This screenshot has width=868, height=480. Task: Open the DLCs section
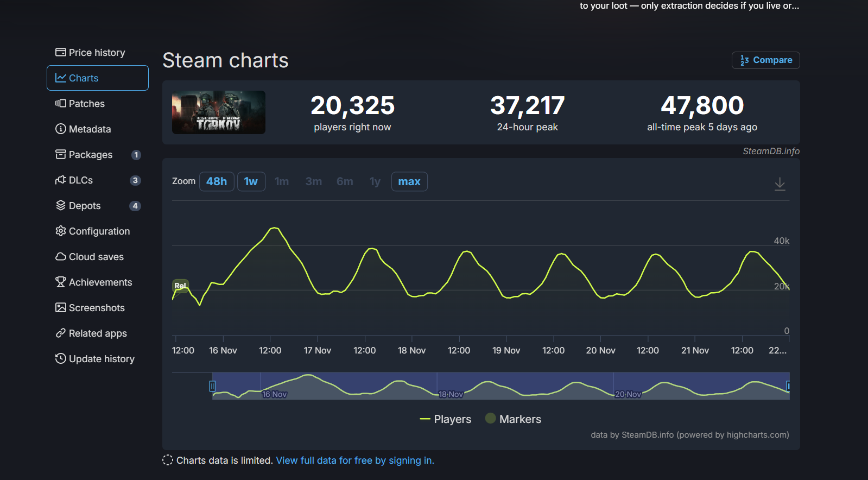pyautogui.click(x=98, y=180)
